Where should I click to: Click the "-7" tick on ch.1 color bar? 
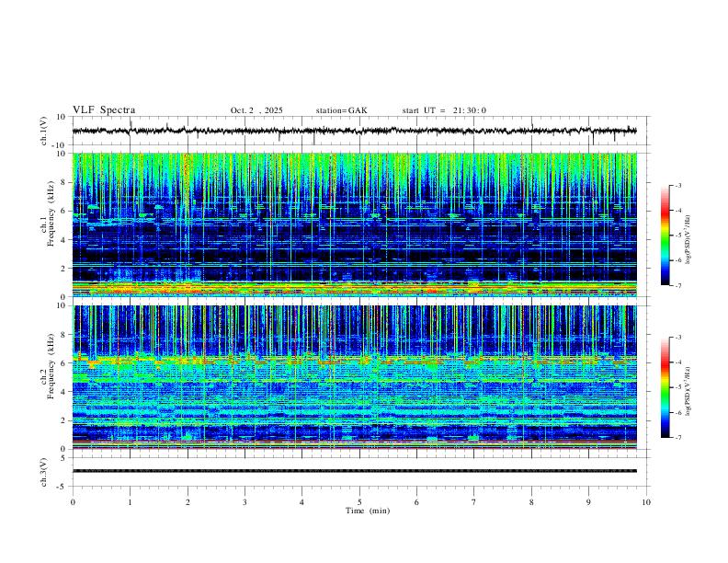tap(678, 286)
